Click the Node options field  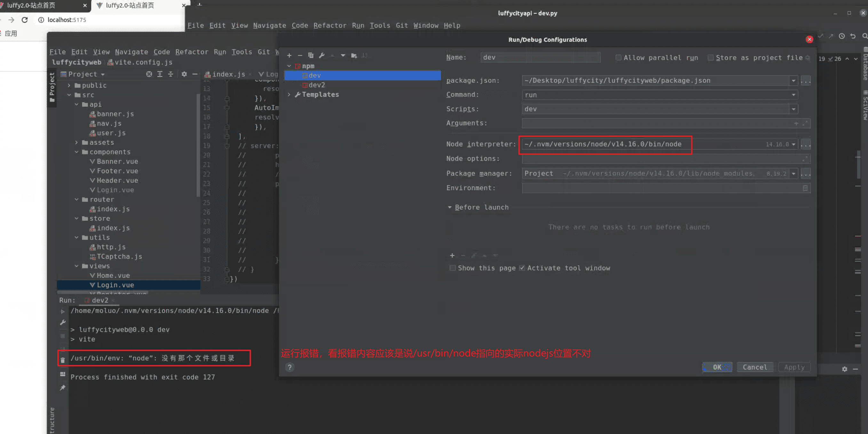coord(666,159)
